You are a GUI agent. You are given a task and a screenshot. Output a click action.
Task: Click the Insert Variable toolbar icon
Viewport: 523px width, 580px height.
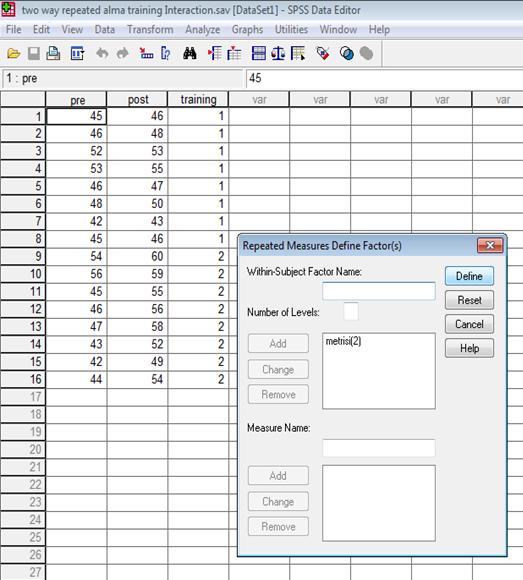click(x=234, y=54)
